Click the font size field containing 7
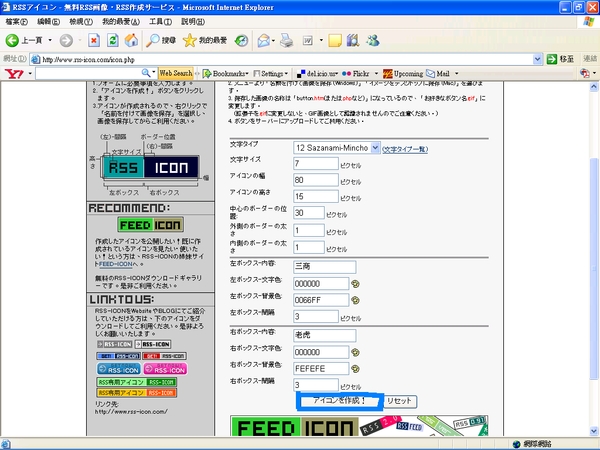Viewport: 600px width, 450px height. tap(316, 163)
